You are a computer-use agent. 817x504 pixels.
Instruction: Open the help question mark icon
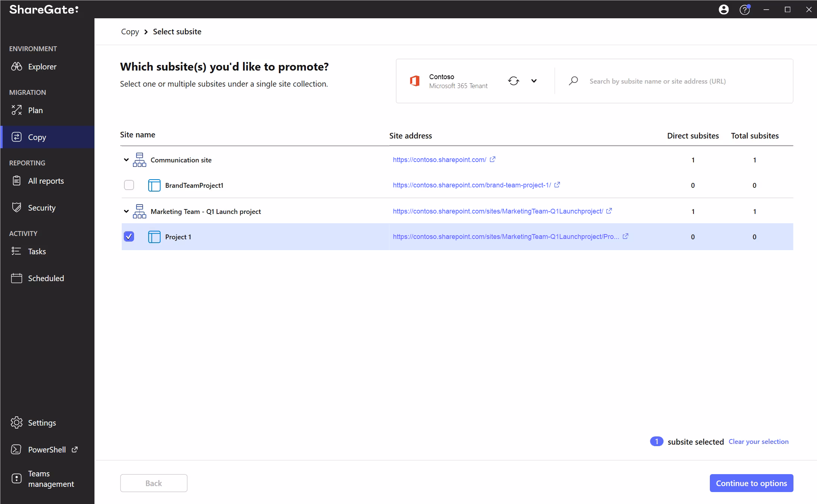click(745, 9)
